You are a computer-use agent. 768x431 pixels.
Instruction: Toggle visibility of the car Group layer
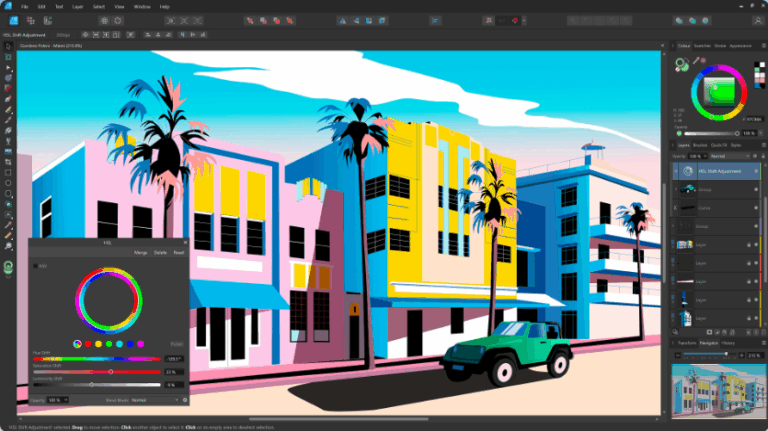coord(756,190)
